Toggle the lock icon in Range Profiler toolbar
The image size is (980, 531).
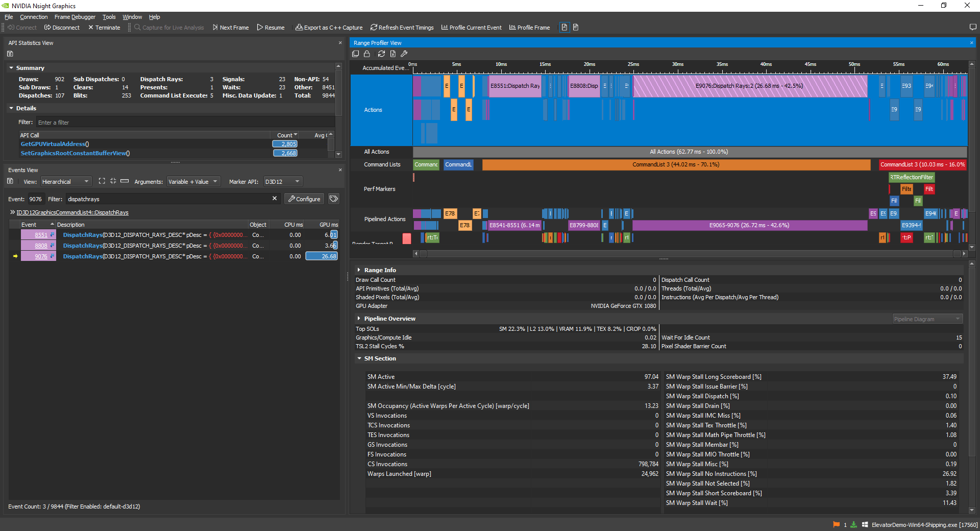pyautogui.click(x=367, y=54)
